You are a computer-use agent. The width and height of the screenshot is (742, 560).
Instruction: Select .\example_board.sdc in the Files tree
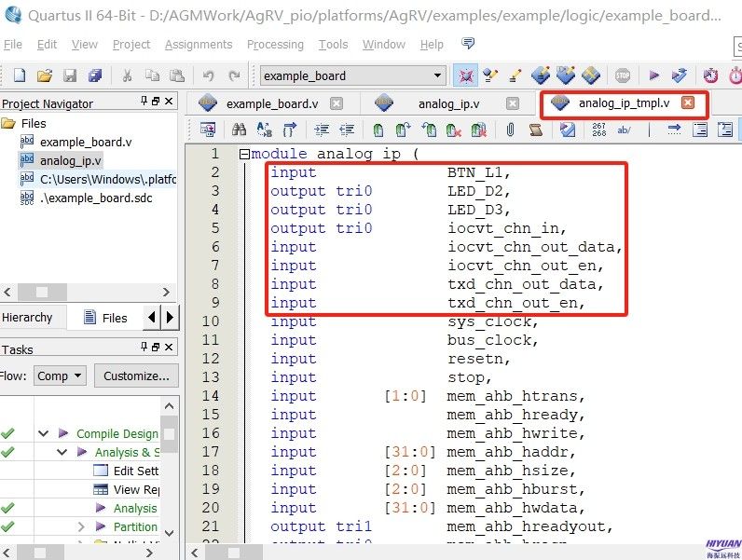click(x=96, y=198)
